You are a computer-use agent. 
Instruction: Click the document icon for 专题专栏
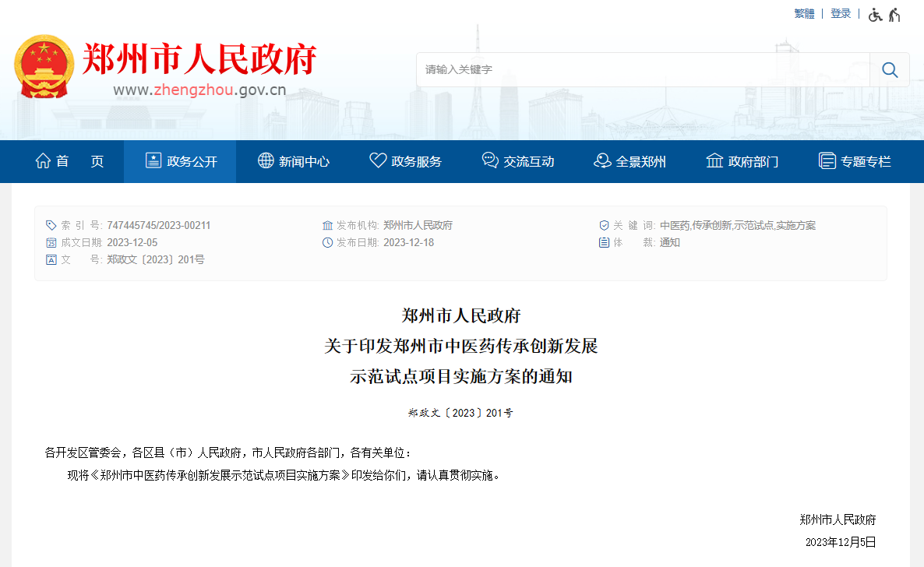pos(827,161)
